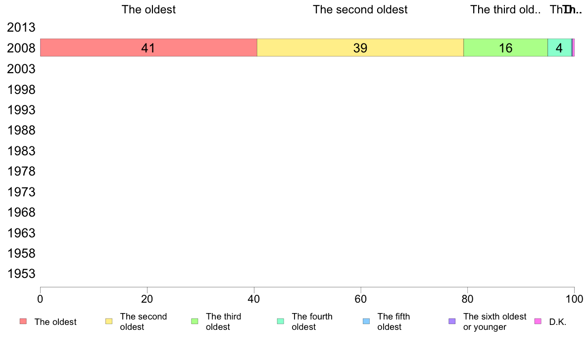Select the green bar segment showing 16
This screenshot has height=364, width=588.
tap(505, 47)
